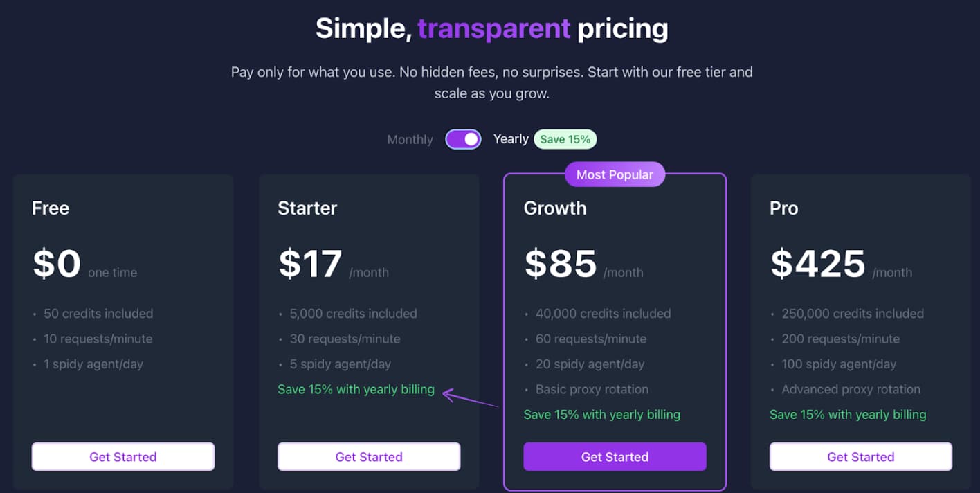Viewport: 980px width, 493px height.
Task: Click the $85 Growth price
Action: tap(561, 264)
